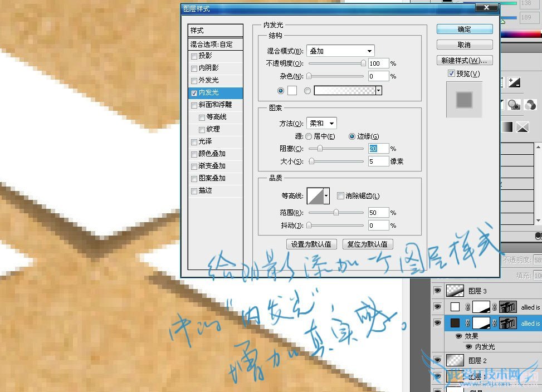Toggle the 消除锯齿 checkbox
This screenshot has height=392, width=542.
340,196
